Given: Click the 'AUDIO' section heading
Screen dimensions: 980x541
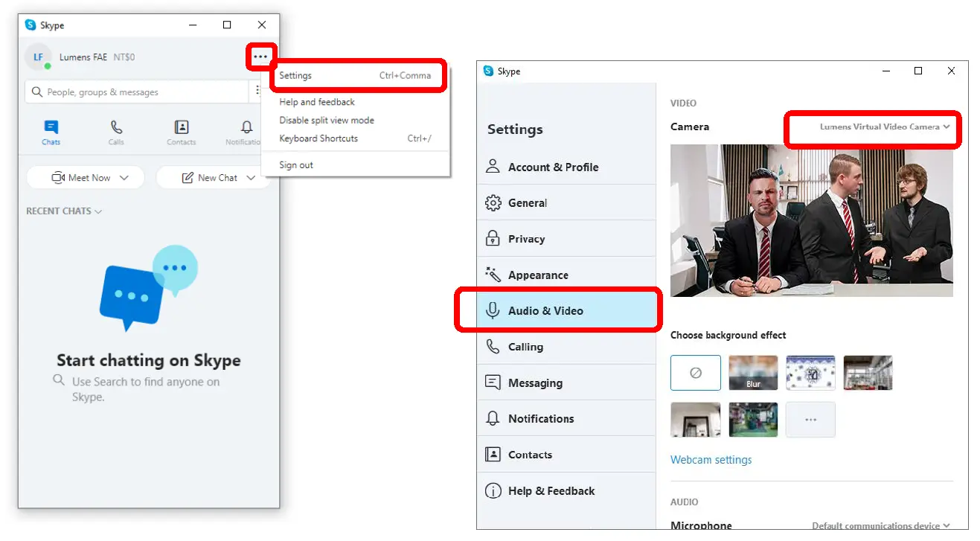Looking at the screenshot, I should coord(684,502).
